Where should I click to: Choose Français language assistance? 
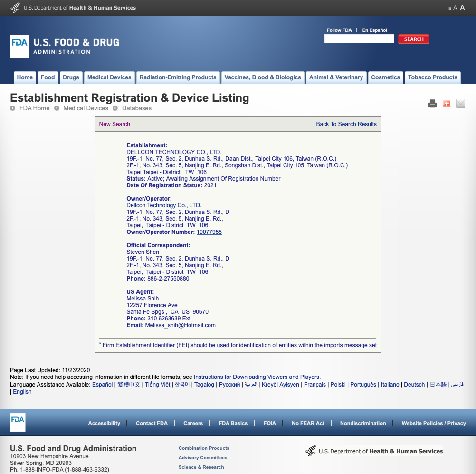tap(315, 385)
